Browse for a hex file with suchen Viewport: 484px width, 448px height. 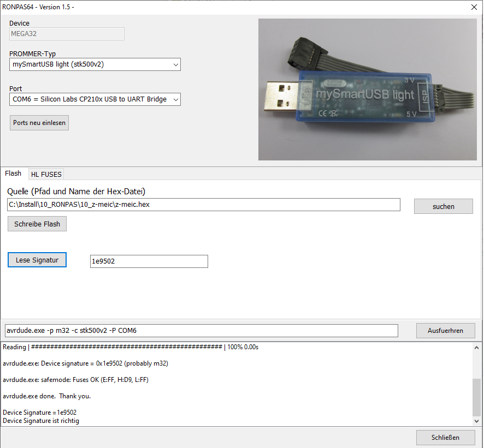(x=443, y=206)
